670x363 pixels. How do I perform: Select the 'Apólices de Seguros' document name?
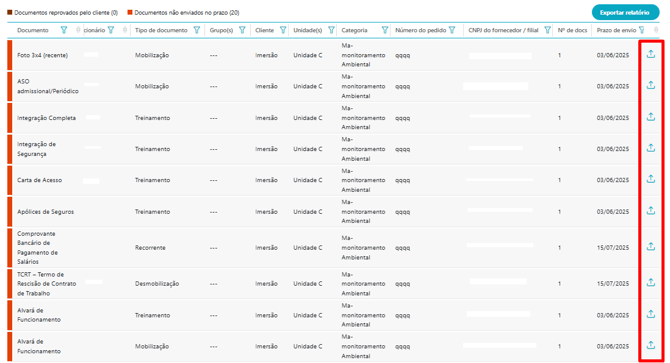point(45,212)
